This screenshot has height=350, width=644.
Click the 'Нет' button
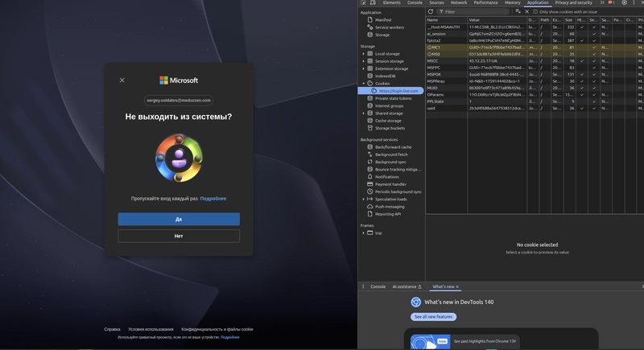(x=179, y=236)
